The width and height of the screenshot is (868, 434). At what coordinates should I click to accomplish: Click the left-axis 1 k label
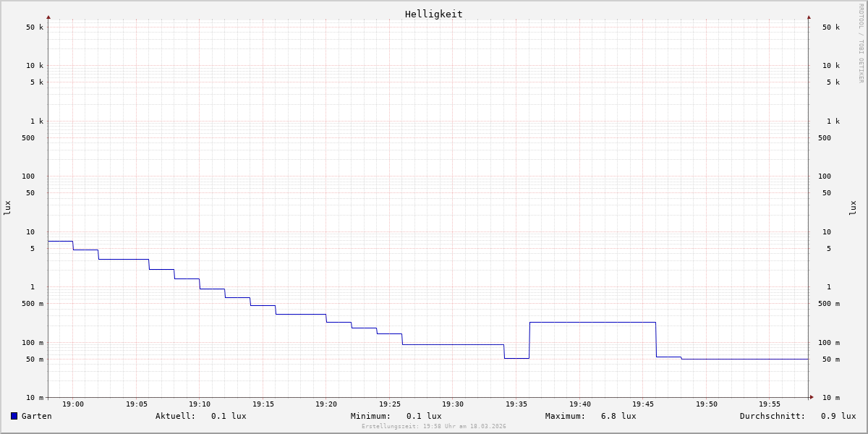(x=37, y=122)
